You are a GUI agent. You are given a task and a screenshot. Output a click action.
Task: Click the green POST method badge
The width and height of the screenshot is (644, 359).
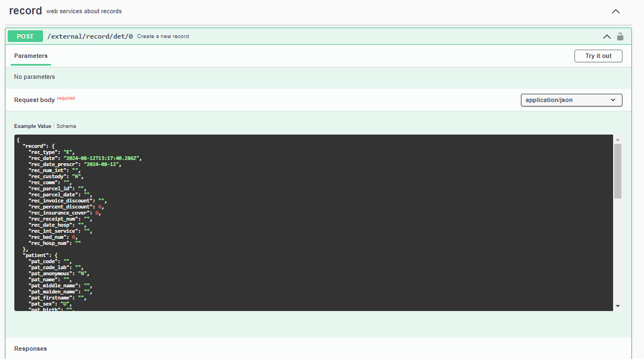[x=25, y=36]
